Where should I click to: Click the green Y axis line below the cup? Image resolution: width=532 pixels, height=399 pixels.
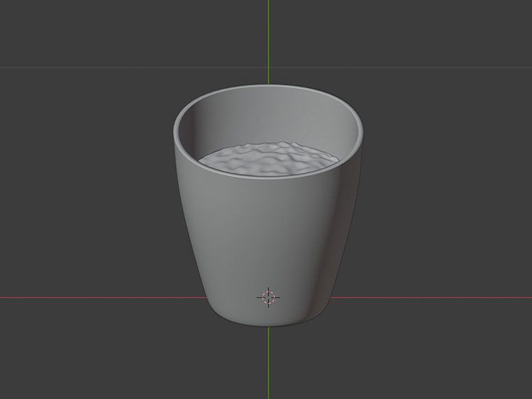coord(269,362)
